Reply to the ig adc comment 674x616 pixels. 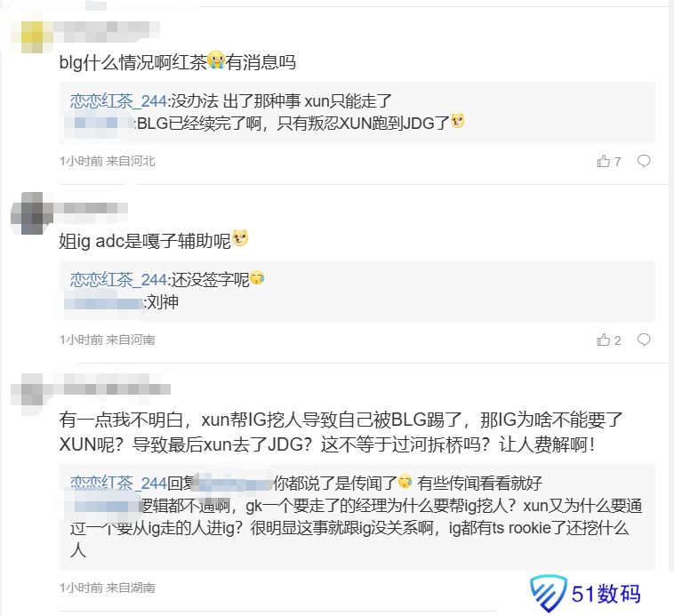coord(644,340)
